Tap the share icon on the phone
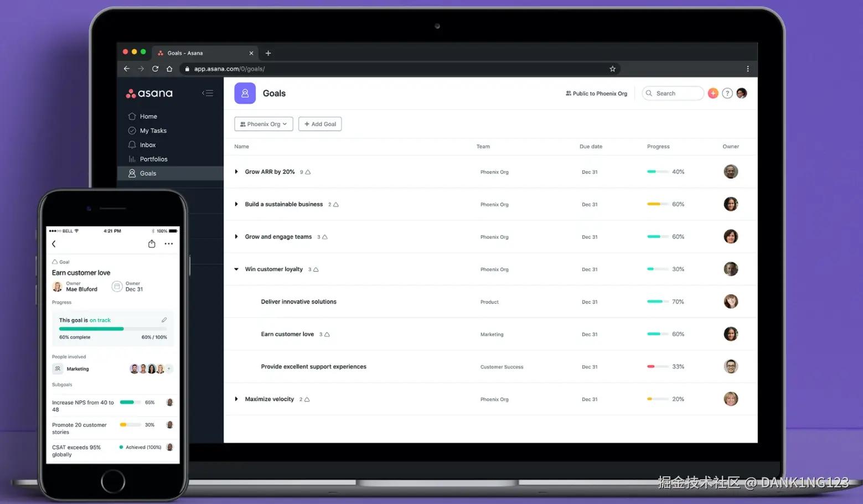This screenshot has width=863, height=504. [152, 244]
